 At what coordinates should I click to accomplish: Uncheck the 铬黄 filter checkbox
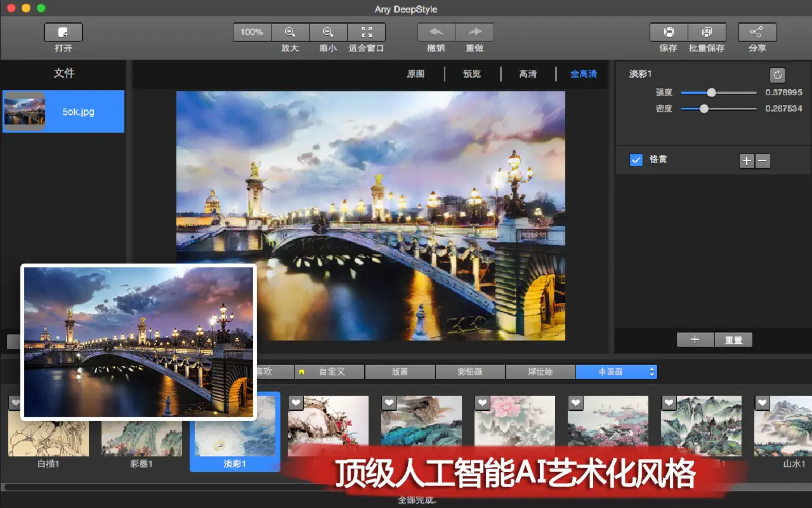coord(636,160)
